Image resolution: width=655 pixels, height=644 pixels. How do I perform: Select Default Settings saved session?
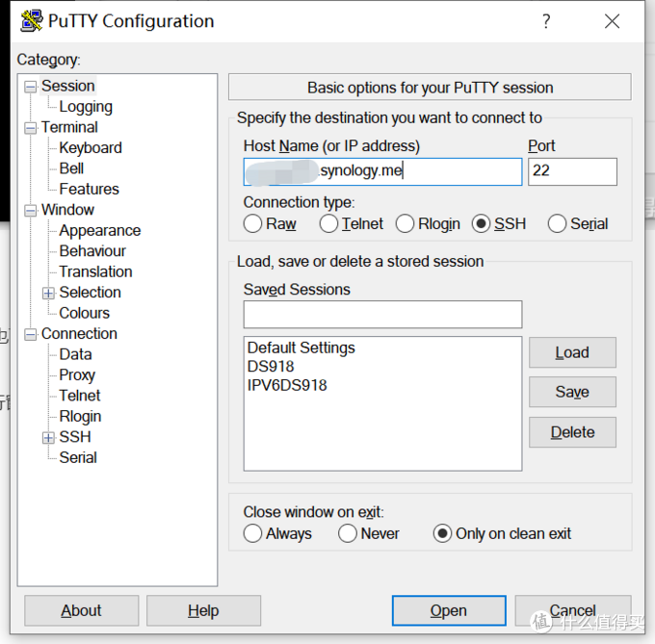pyautogui.click(x=301, y=348)
